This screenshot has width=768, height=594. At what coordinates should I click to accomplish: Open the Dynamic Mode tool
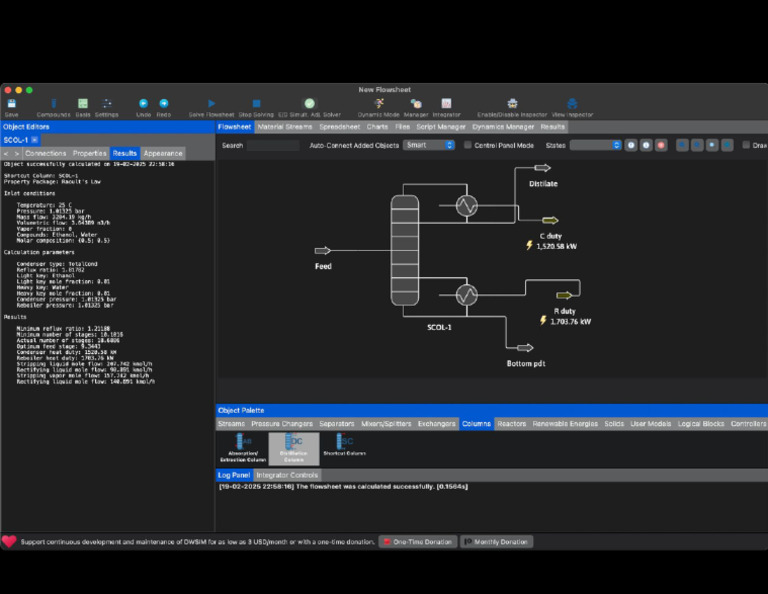pyautogui.click(x=379, y=103)
